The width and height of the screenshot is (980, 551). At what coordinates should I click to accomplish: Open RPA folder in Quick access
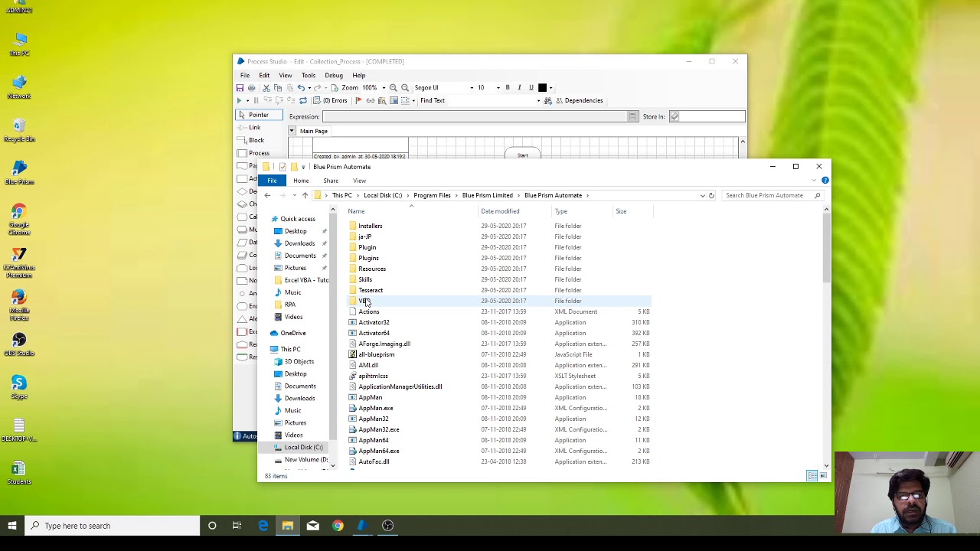(290, 305)
